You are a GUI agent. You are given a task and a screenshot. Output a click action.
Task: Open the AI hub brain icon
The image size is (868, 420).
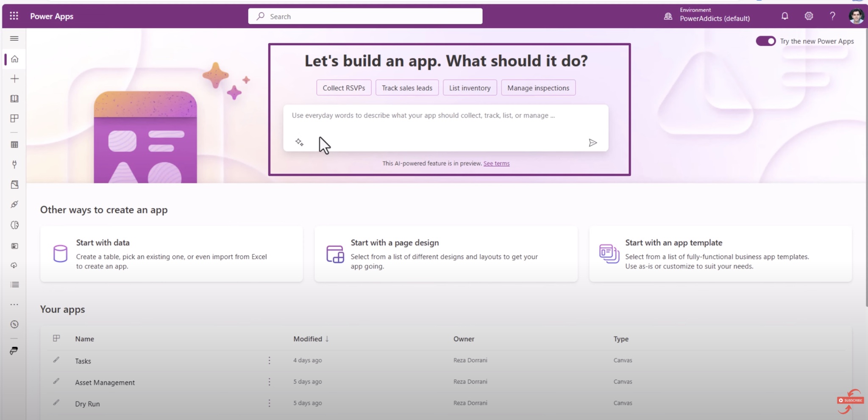(14, 225)
